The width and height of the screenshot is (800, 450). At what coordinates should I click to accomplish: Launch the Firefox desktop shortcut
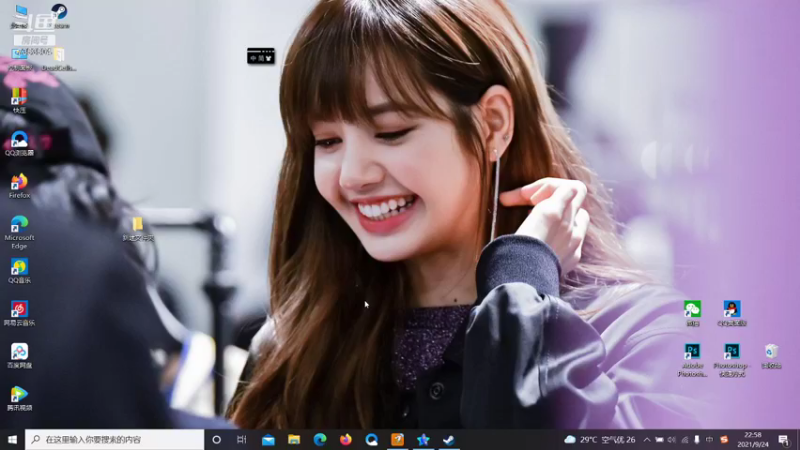[x=19, y=186]
